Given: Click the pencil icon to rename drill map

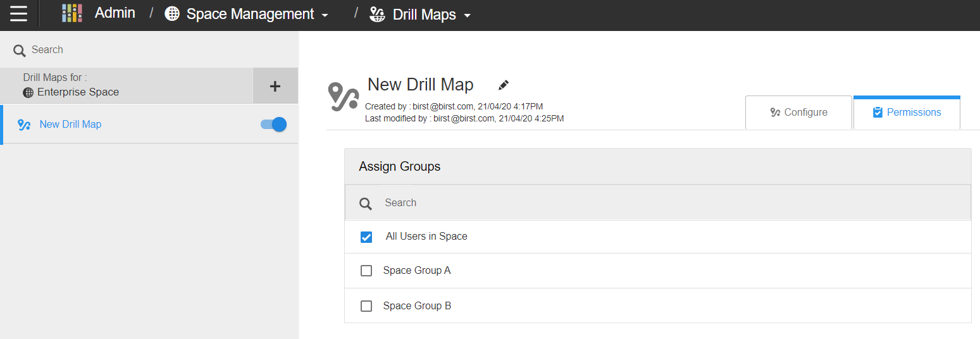Looking at the screenshot, I should tap(504, 85).
